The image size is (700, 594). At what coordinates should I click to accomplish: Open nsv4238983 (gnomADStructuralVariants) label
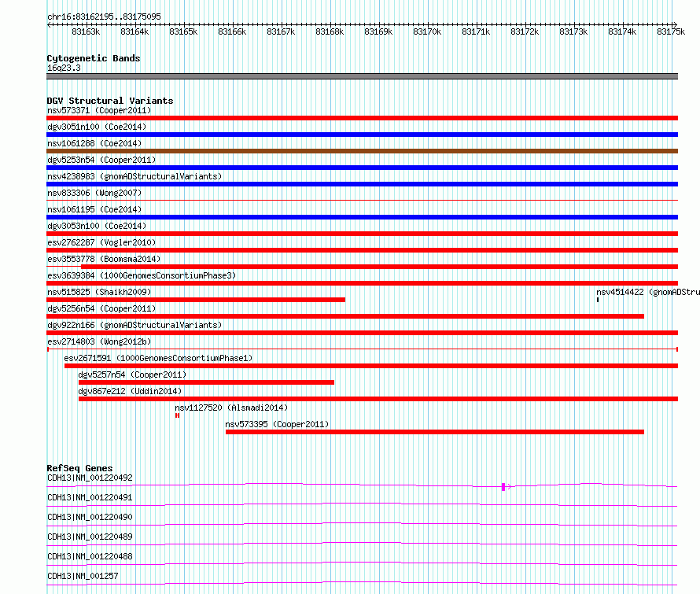pos(134,176)
